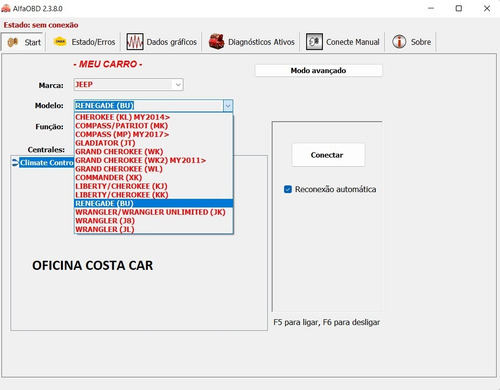Choose WRANGLER (J8) model
The height and width of the screenshot is (390, 500).
click(x=153, y=221)
